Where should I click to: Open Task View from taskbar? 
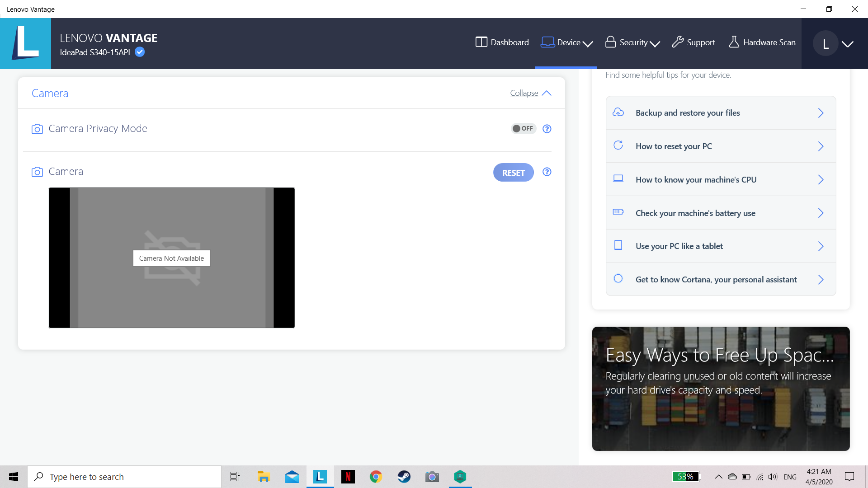coord(235,477)
